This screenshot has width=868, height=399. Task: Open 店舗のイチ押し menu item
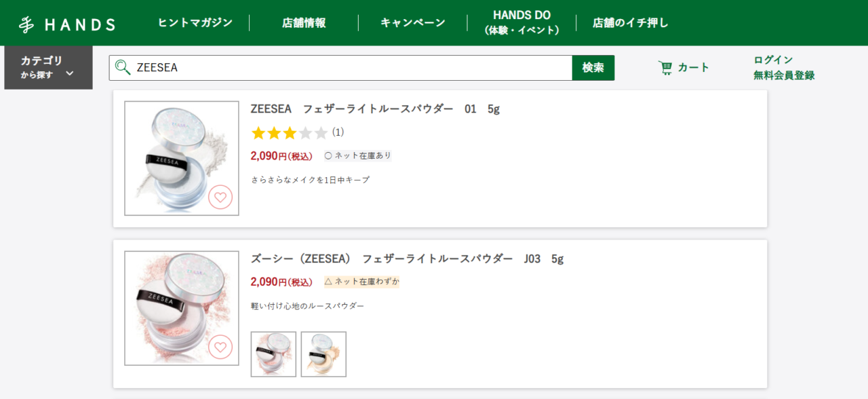[x=631, y=23]
